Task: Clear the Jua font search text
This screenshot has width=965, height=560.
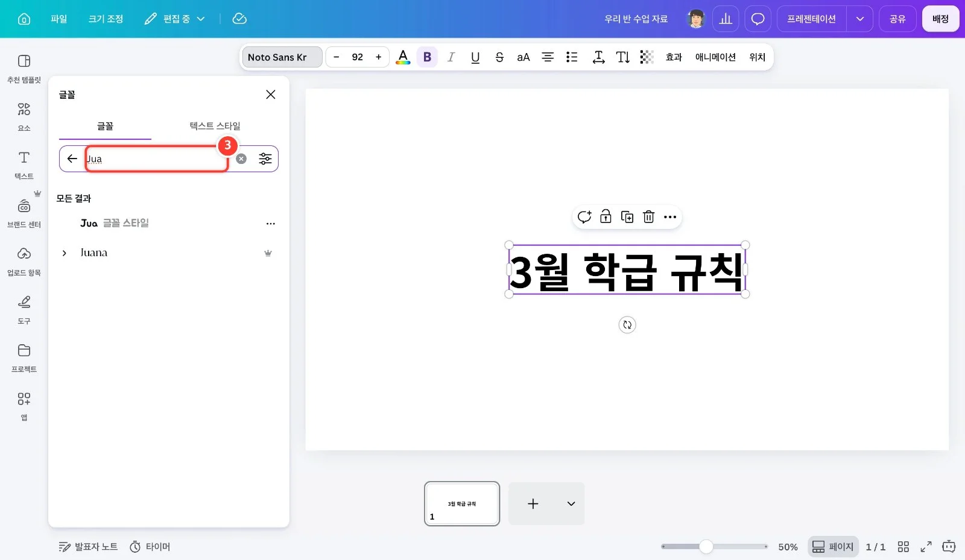Action: (x=241, y=159)
